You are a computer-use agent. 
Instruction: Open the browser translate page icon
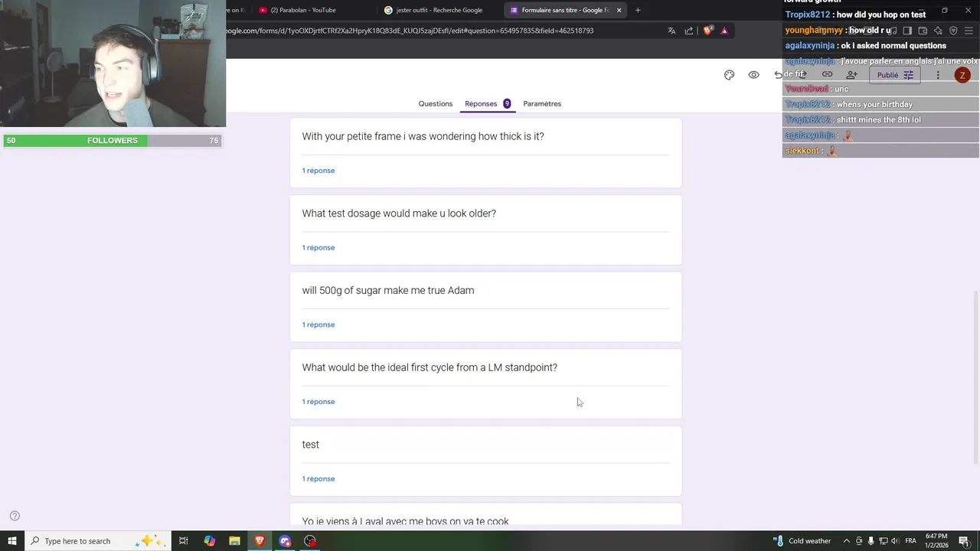coord(671,31)
